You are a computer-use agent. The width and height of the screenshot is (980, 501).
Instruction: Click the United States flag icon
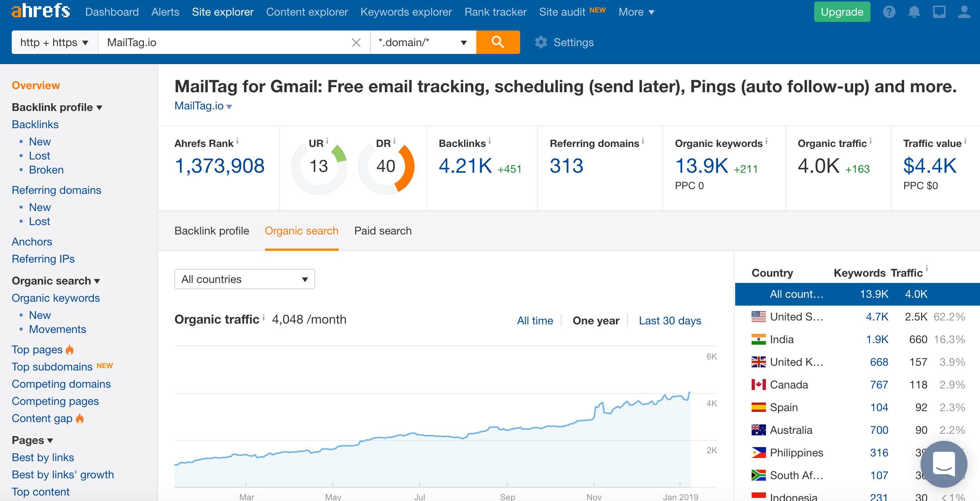click(x=759, y=317)
